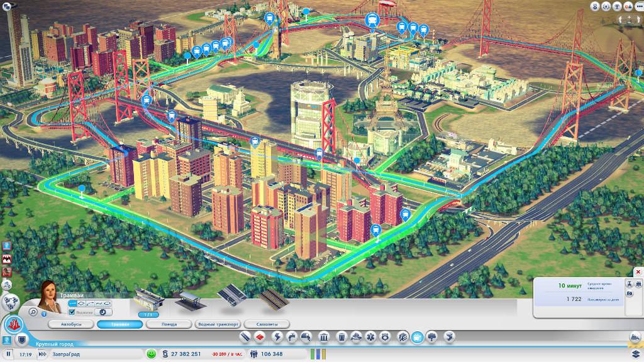Open the data layers stack icon
Image resolution: width=644 pixels, height=362 pixels.
tap(636, 354)
